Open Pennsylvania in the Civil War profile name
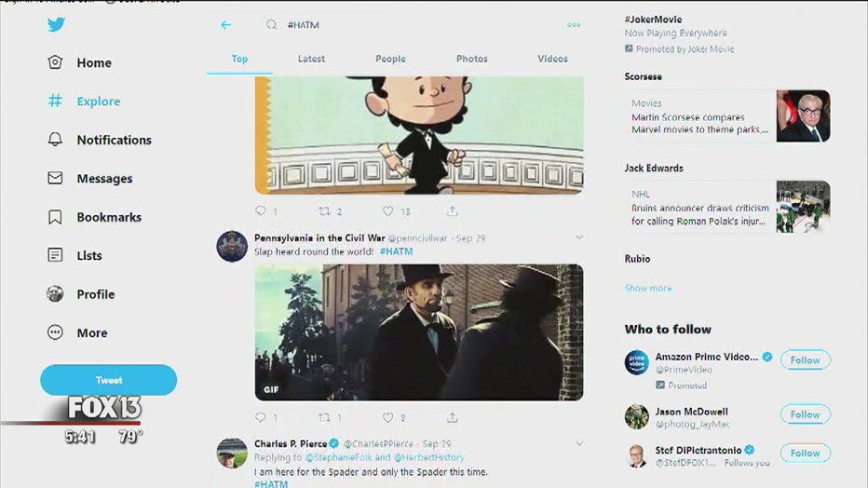 pos(319,237)
